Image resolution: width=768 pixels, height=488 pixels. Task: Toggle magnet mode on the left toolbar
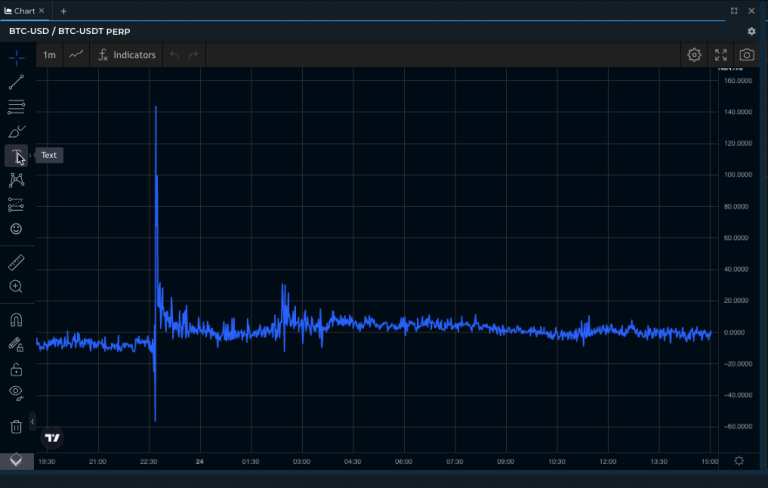tap(16, 321)
